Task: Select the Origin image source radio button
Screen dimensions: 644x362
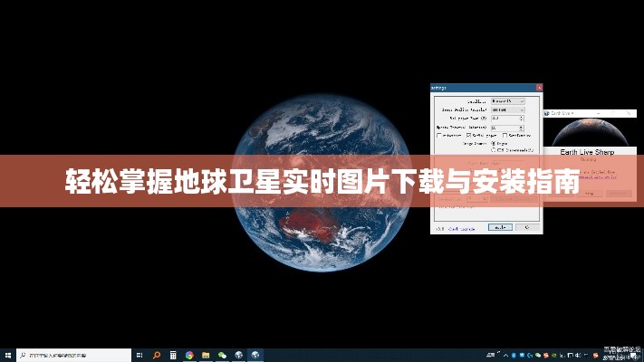Action: click(x=493, y=143)
